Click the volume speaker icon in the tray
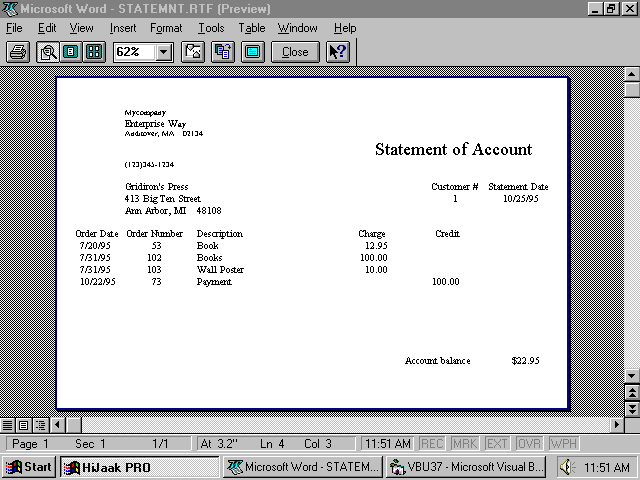640x480 pixels. 568,467
